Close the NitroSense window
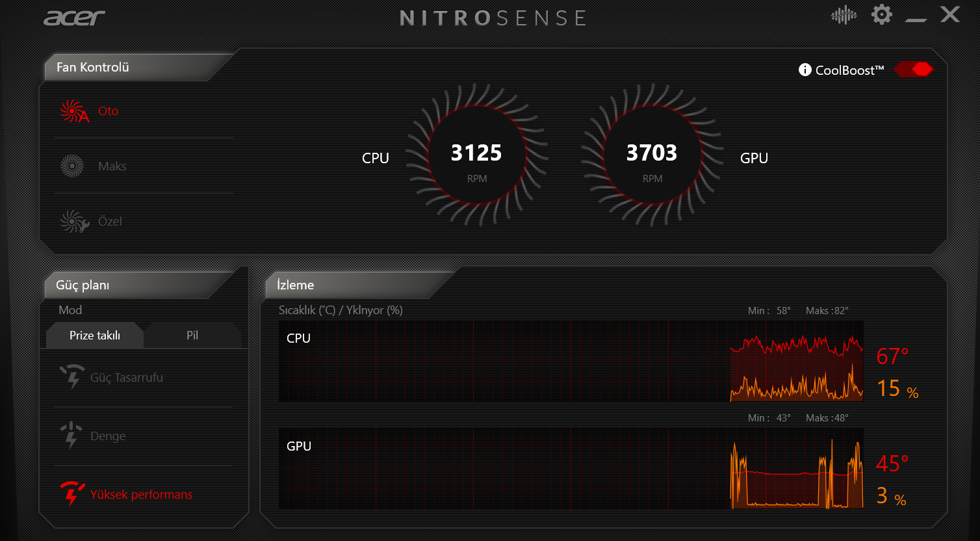980x541 pixels. pos(950,14)
